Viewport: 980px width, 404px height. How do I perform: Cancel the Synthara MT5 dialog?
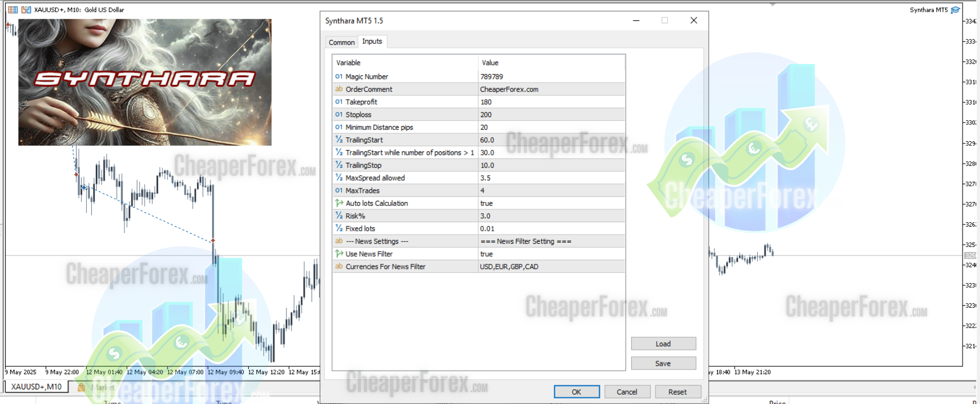click(627, 392)
